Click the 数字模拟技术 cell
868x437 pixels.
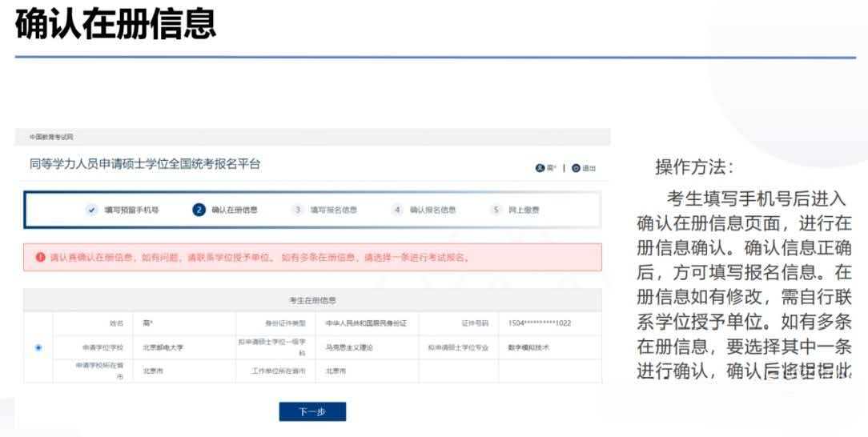(x=528, y=348)
